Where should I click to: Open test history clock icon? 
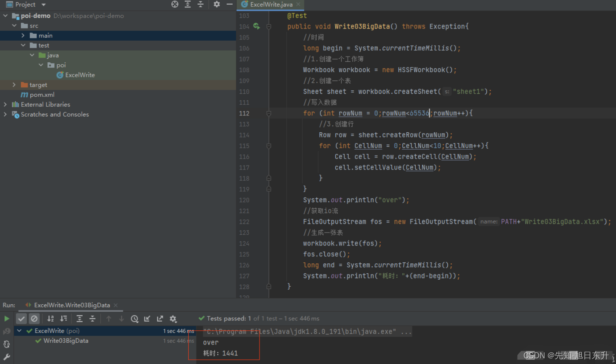(135, 319)
